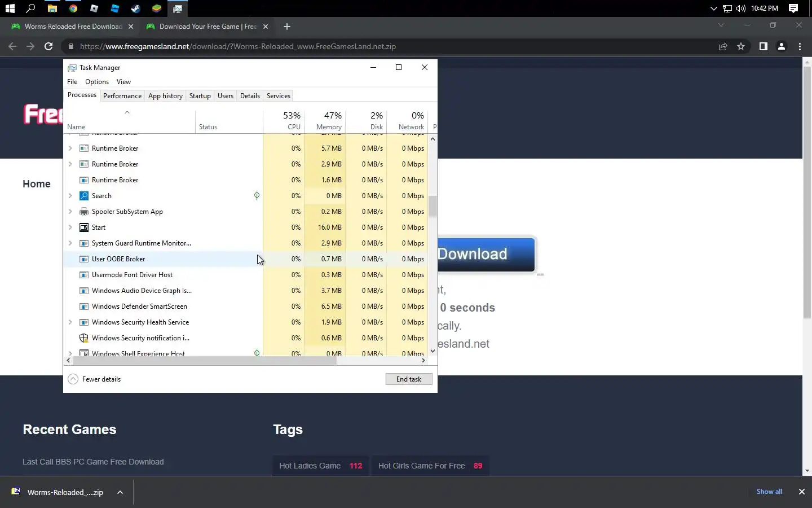Switch to the App history tab
The image size is (812, 508).
(165, 96)
